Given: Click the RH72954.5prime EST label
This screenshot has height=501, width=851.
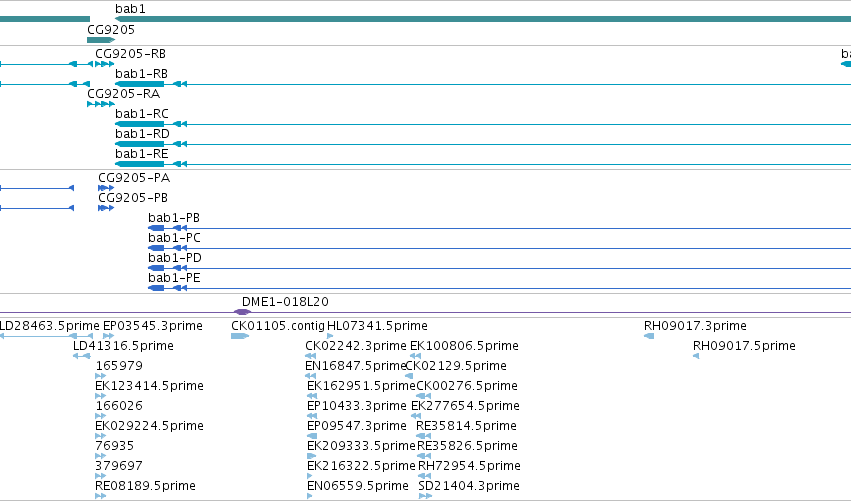Looking at the screenshot, I should pyautogui.click(x=469, y=466).
